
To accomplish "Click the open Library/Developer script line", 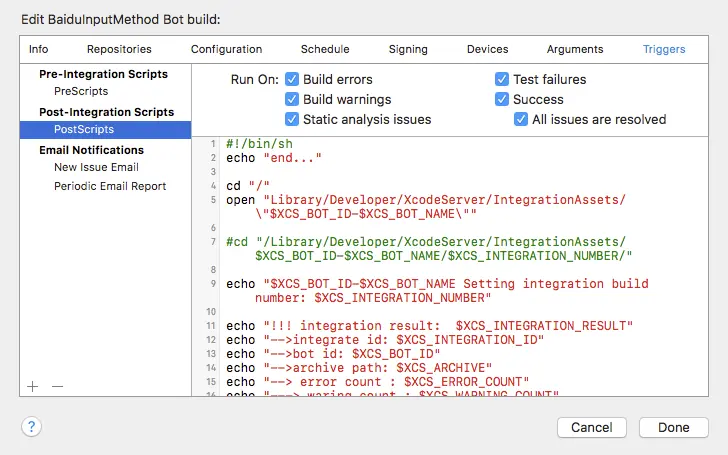I will click(426, 207).
